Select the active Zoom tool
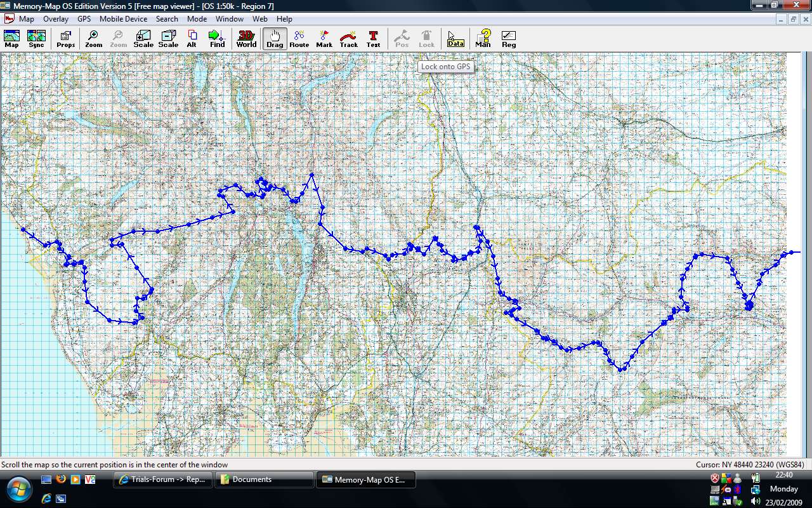The width and height of the screenshot is (812, 508). coord(93,39)
